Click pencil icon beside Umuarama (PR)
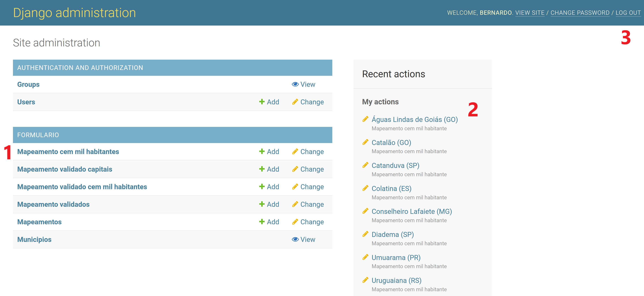 click(x=365, y=257)
